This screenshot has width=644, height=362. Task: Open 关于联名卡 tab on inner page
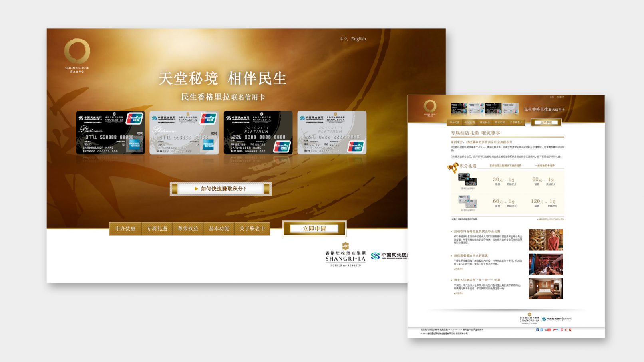click(516, 122)
